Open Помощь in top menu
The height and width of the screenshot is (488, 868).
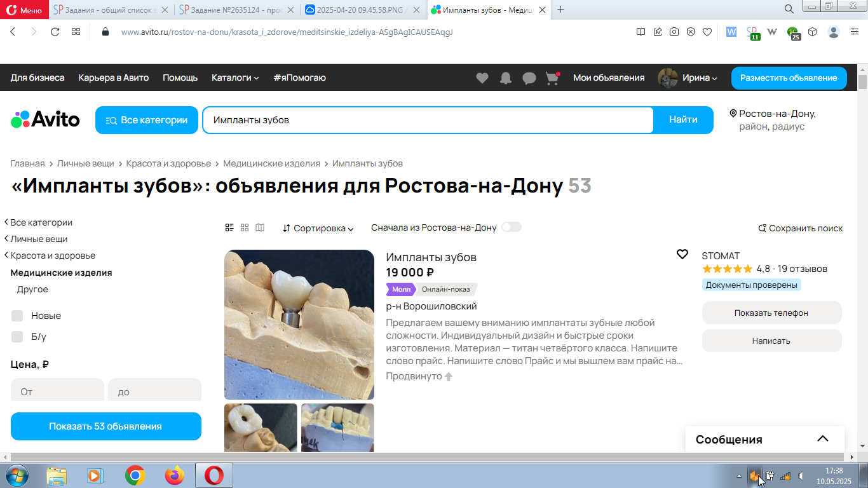(180, 78)
